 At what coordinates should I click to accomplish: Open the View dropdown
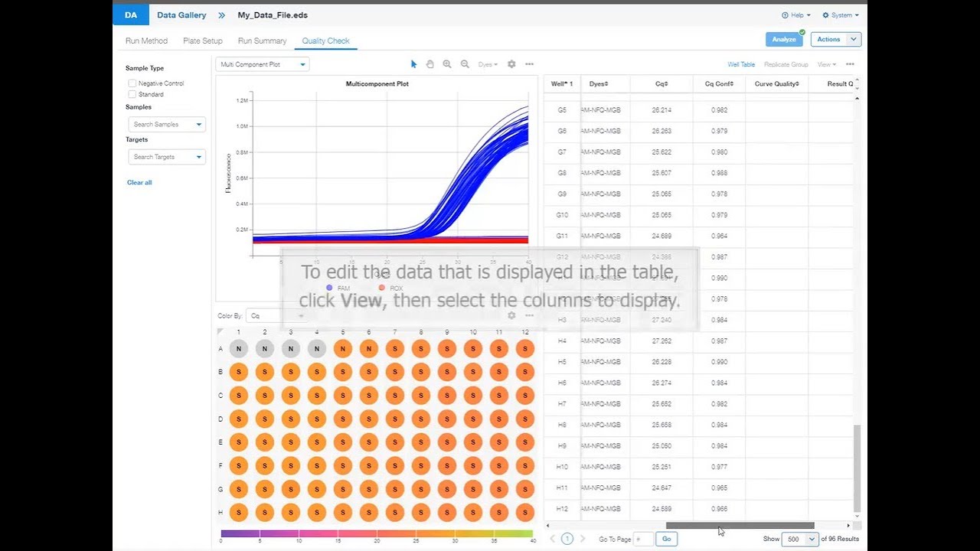pyautogui.click(x=827, y=64)
